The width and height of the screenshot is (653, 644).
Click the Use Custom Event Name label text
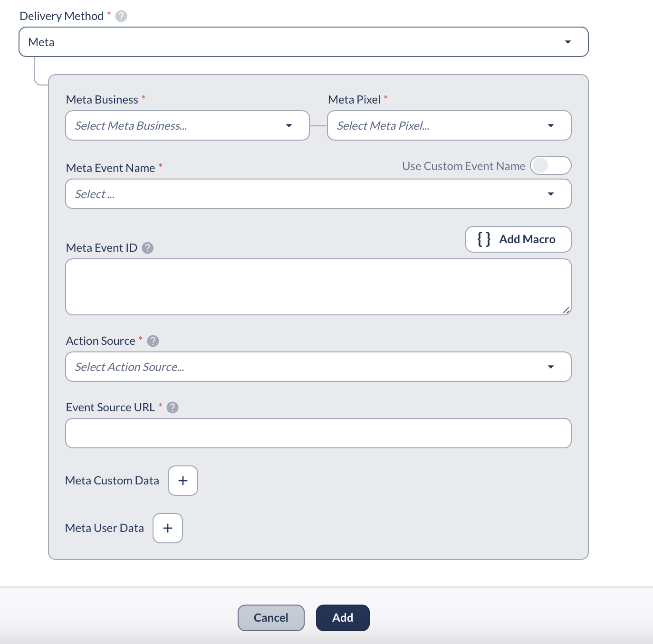click(464, 166)
